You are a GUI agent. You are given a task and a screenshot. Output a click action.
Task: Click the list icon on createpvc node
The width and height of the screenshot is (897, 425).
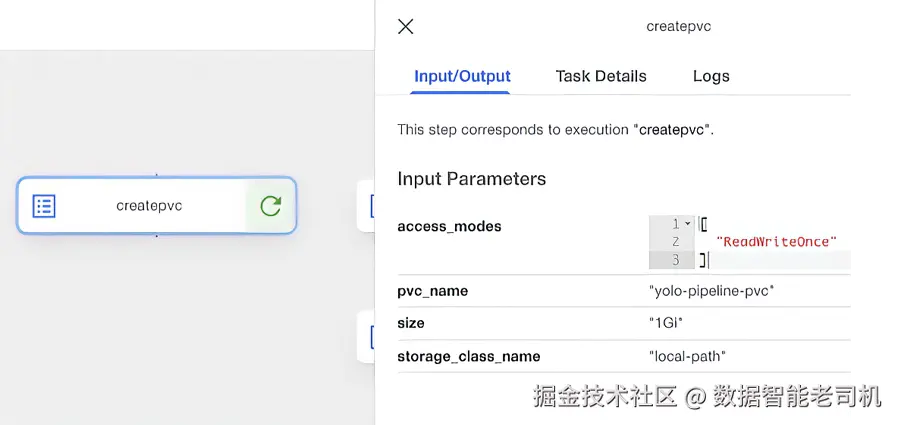[44, 206]
